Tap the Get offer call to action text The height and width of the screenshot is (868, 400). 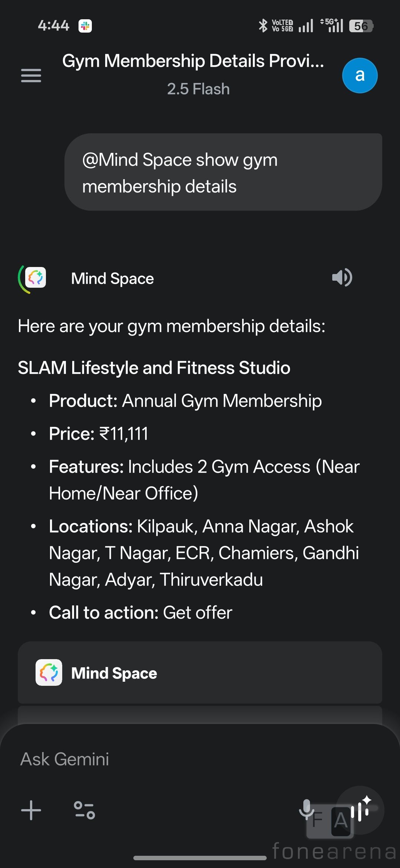coord(197,612)
